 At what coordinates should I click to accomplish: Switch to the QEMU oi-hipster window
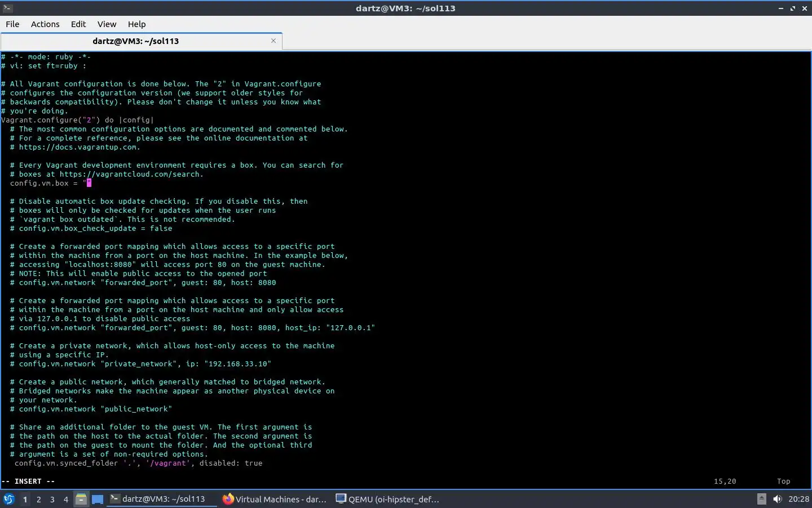(388, 499)
